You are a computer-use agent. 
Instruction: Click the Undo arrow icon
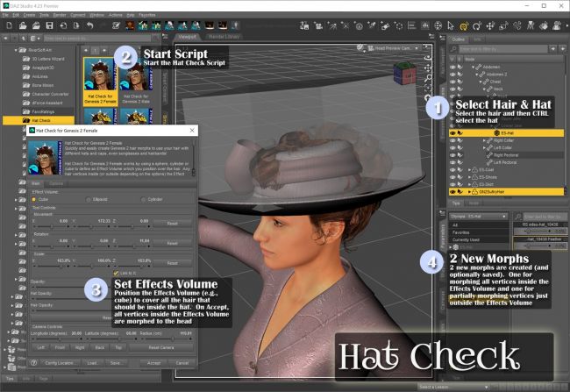click(89, 25)
